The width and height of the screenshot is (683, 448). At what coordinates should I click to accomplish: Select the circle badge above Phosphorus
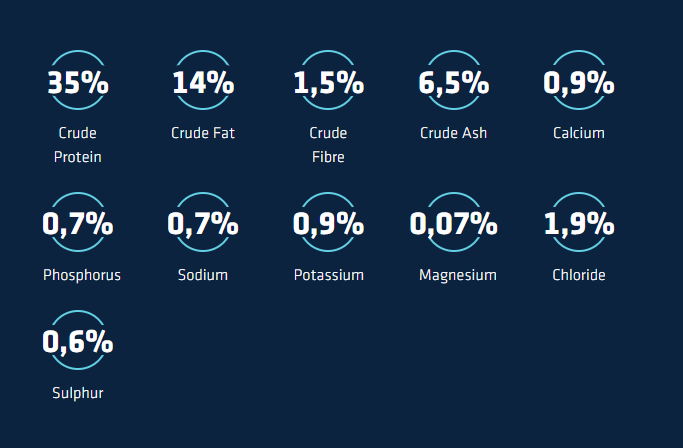(78, 224)
